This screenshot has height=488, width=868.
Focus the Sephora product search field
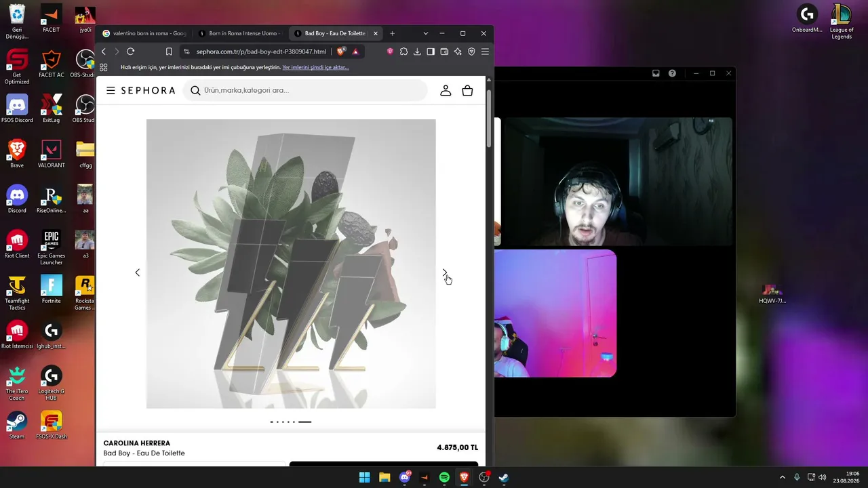305,90
